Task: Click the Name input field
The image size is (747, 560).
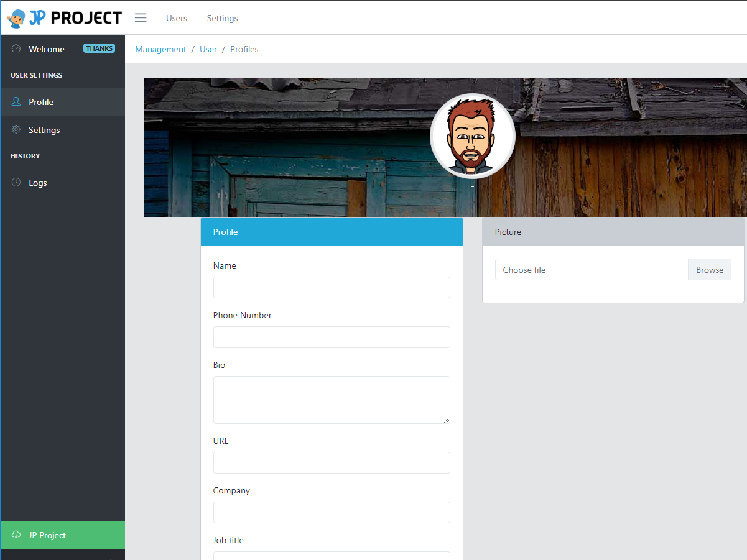Action: tap(332, 287)
